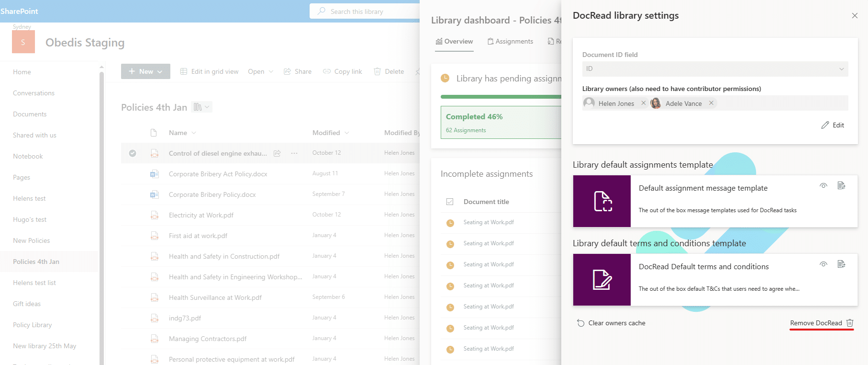The height and width of the screenshot is (365, 868).
Task: Click the Overview tab chart icon
Action: point(439,42)
